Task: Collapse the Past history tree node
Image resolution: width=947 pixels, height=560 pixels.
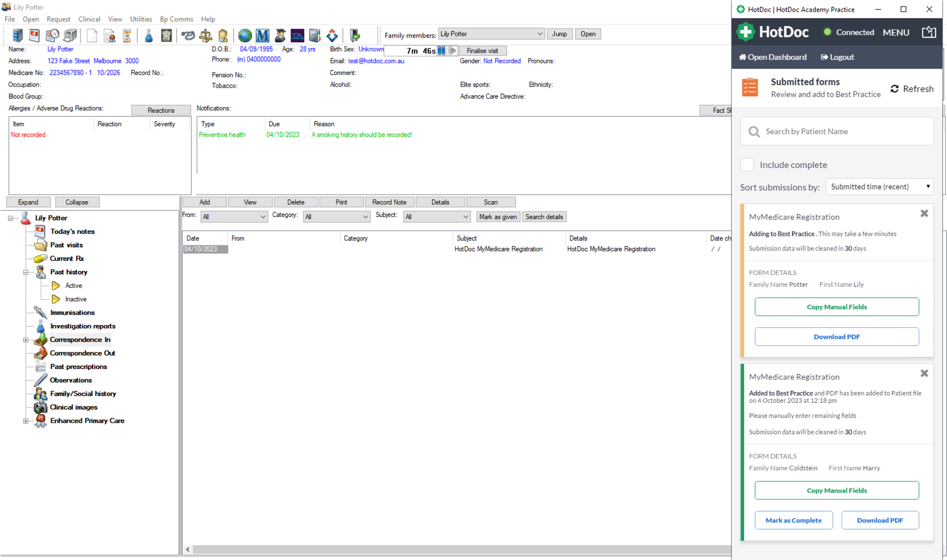Action: (25, 272)
